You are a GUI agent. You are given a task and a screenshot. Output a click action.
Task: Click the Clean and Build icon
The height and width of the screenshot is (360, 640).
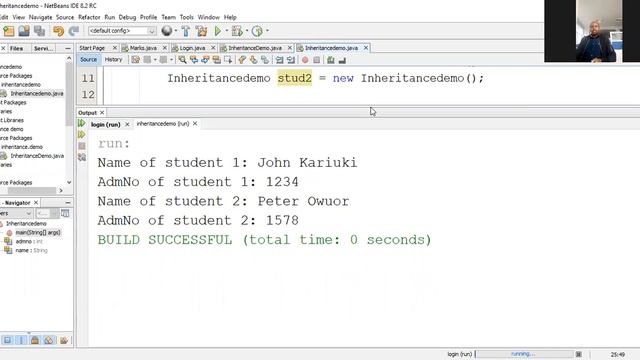click(x=201, y=31)
